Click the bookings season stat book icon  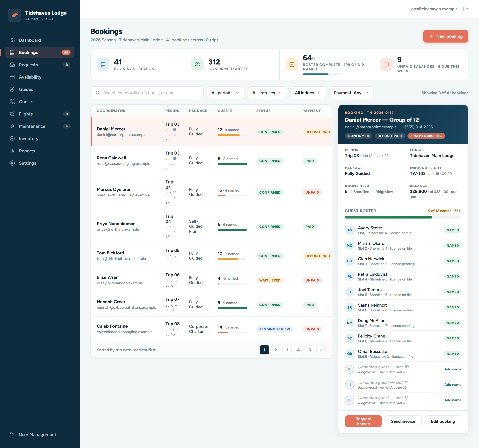coord(103,64)
